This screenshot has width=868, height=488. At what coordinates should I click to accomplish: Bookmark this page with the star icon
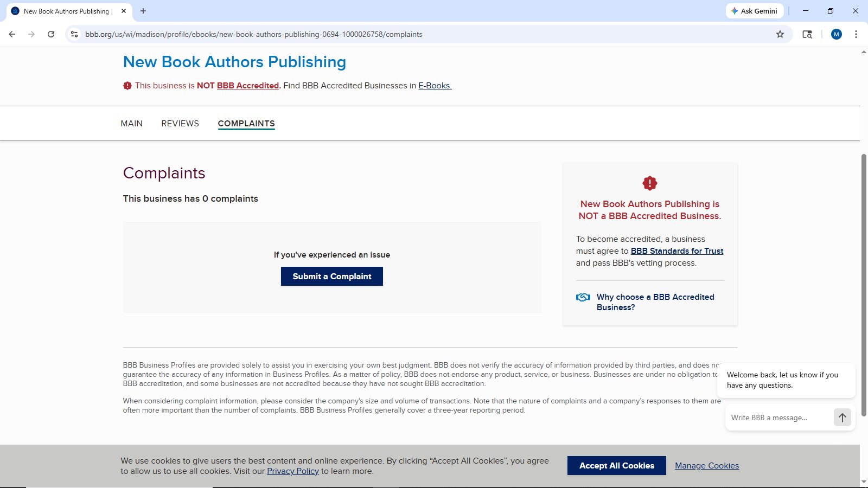click(780, 34)
